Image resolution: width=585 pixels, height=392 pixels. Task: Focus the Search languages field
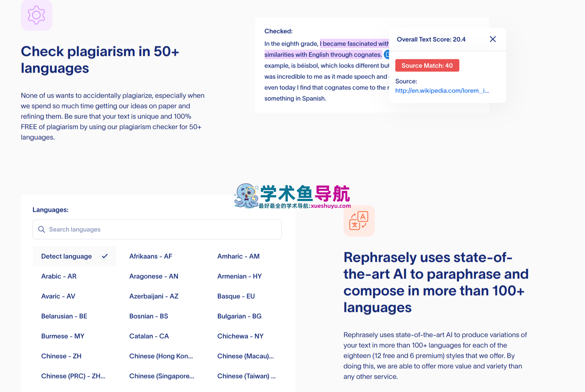[x=157, y=229]
